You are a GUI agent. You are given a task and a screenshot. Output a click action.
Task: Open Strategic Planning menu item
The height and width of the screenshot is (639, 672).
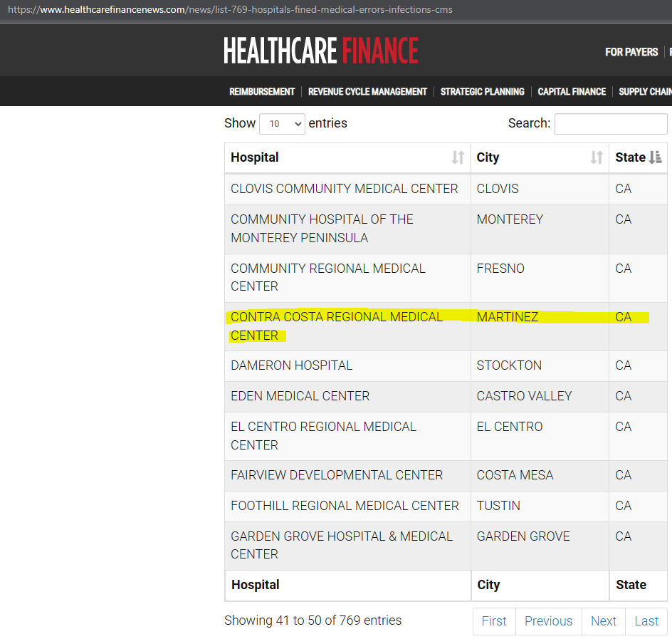[482, 92]
